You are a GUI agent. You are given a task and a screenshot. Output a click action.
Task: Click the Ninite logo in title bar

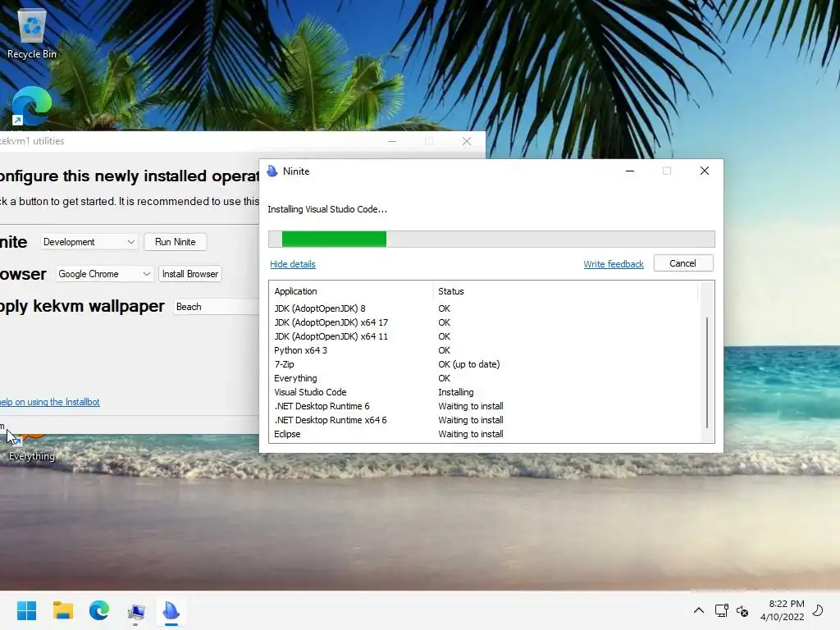[272, 171]
